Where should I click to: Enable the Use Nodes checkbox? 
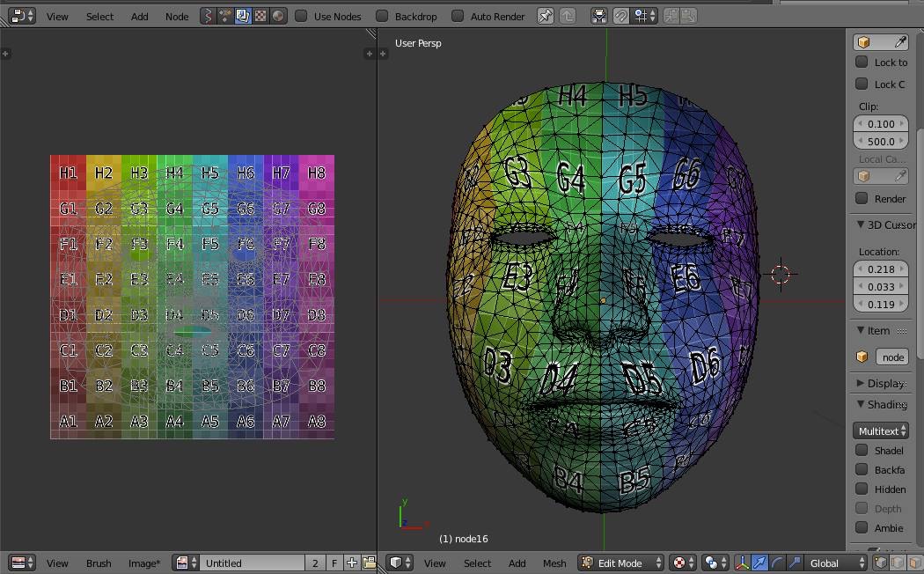pos(301,16)
